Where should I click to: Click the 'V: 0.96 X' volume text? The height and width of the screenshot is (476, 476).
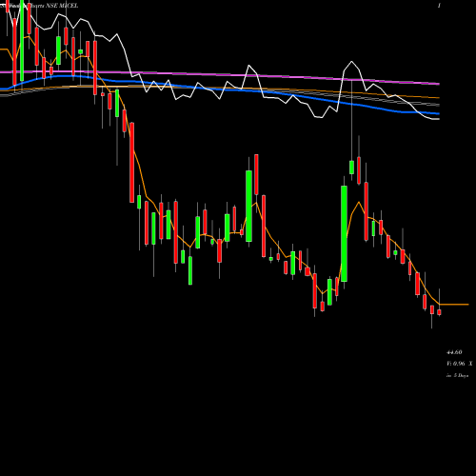459,364
